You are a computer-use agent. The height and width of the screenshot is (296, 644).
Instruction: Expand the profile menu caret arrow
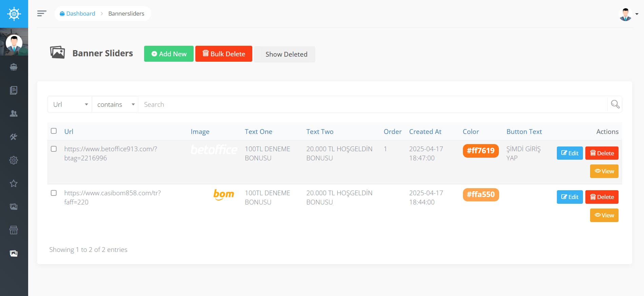click(x=637, y=14)
